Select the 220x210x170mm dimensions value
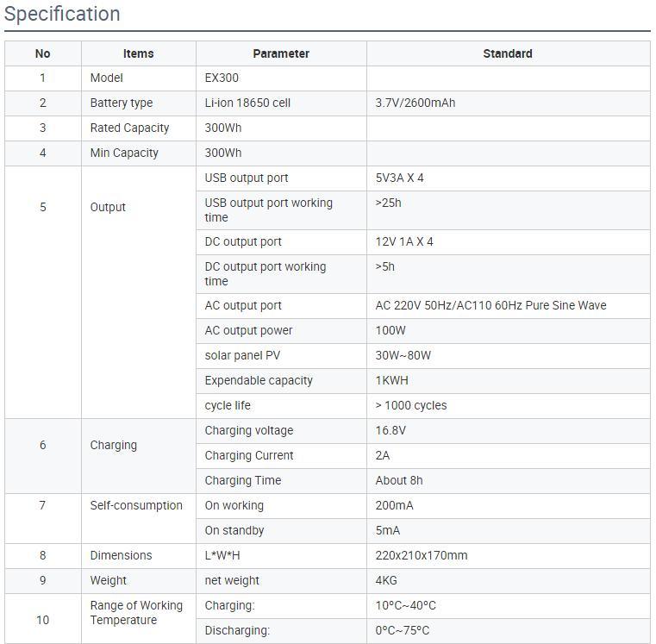 [422, 555]
